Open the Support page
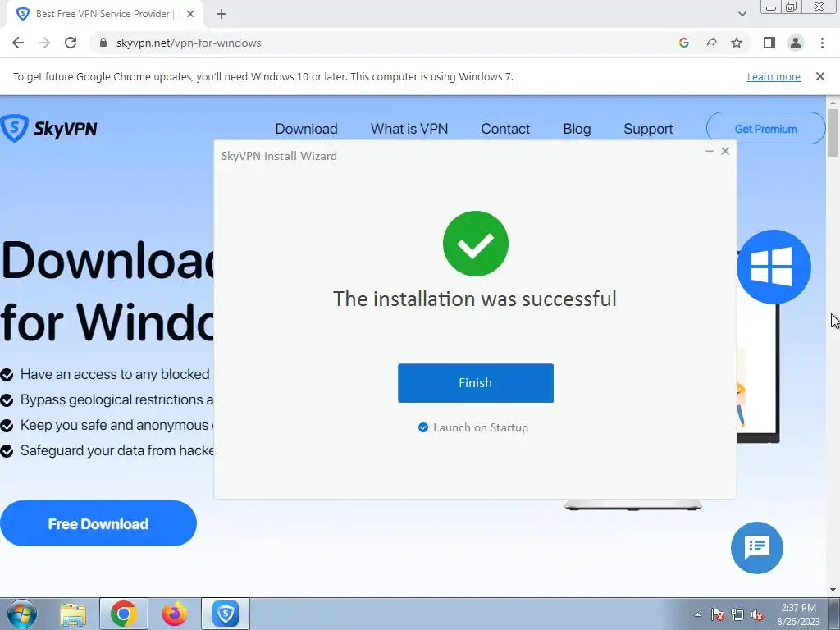 click(648, 129)
